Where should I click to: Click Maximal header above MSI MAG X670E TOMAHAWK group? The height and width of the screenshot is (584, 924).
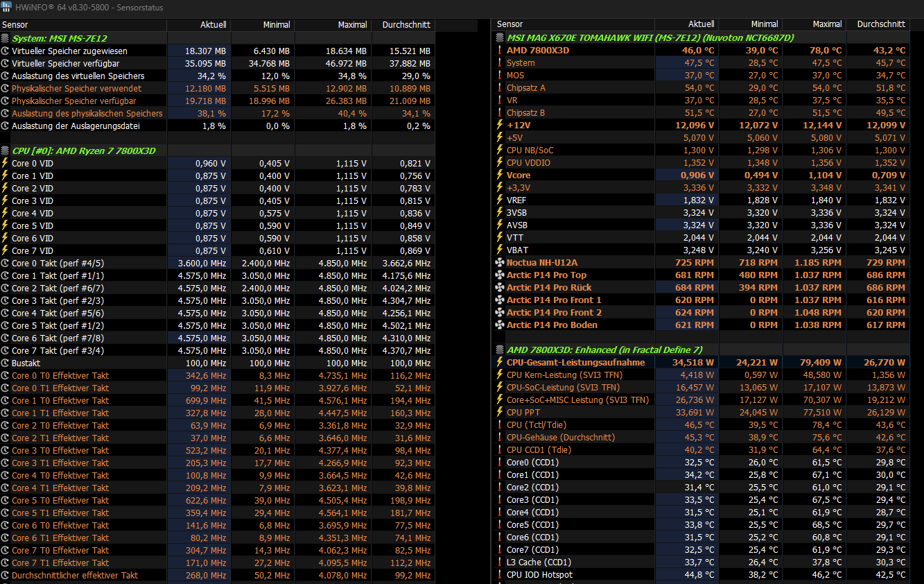coord(815,24)
